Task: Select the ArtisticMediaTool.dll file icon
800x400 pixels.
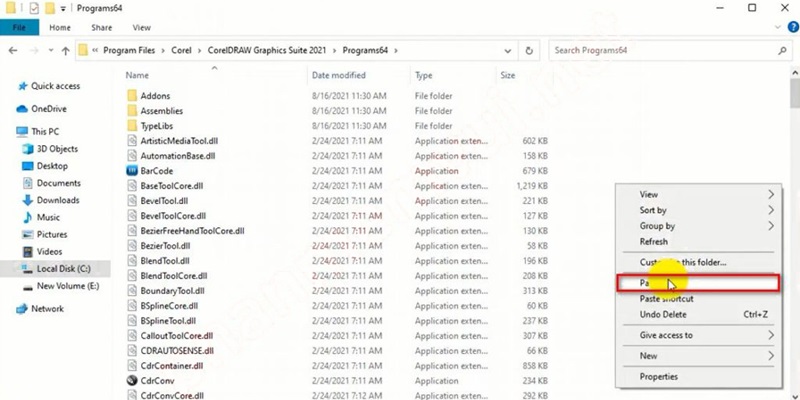Action: [x=132, y=141]
